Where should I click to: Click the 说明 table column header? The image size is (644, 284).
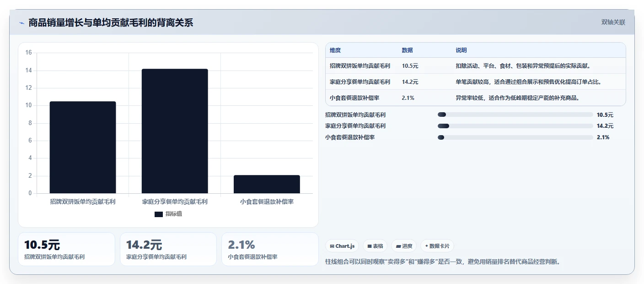461,50
